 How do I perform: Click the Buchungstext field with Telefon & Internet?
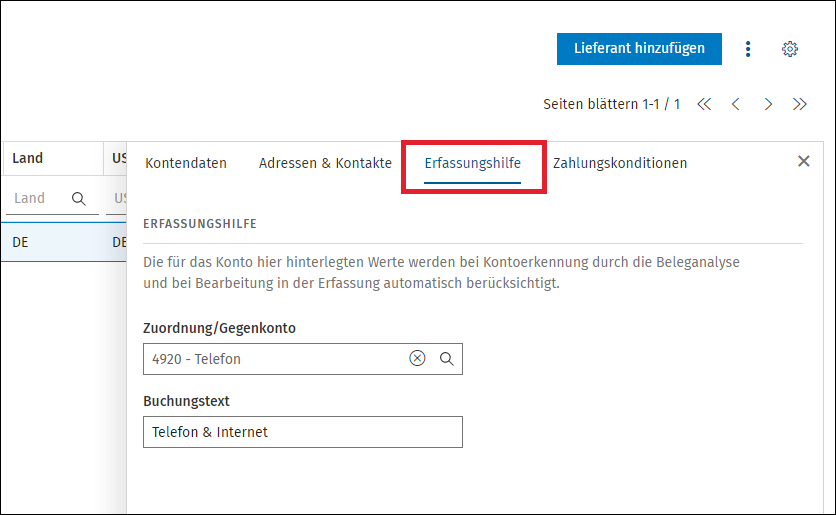303,432
